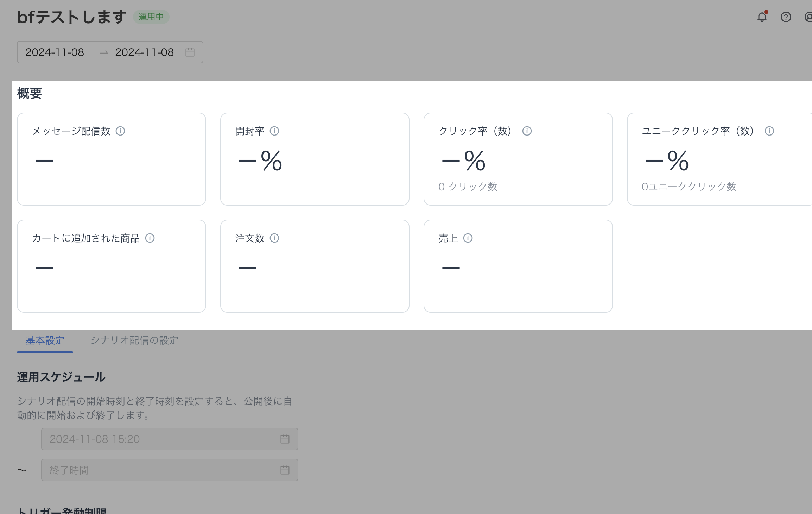
Task: Click info icon next to カートに追加された商品
Action: [x=150, y=238]
